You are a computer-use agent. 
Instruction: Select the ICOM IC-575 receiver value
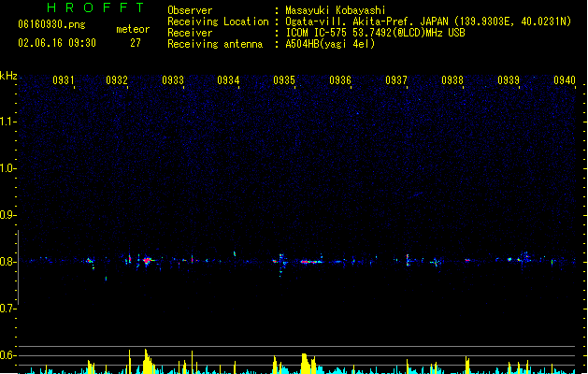[x=375, y=33]
